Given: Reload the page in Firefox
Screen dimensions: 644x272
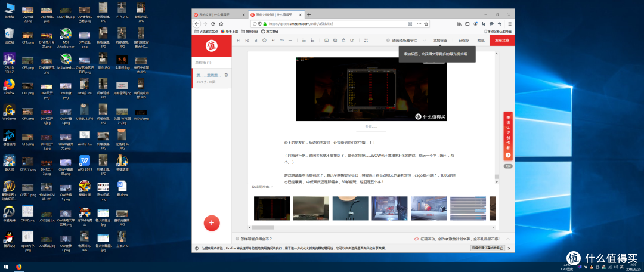Looking at the screenshot, I should [213, 24].
